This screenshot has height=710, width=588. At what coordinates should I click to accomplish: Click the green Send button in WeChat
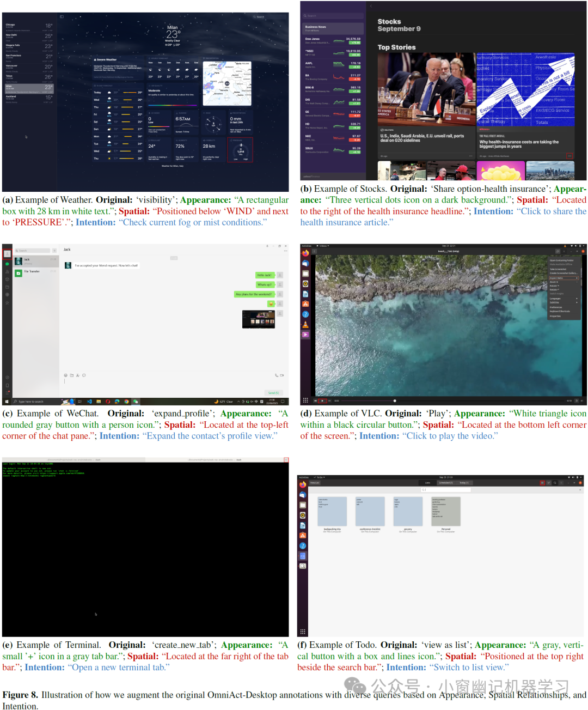point(273,392)
